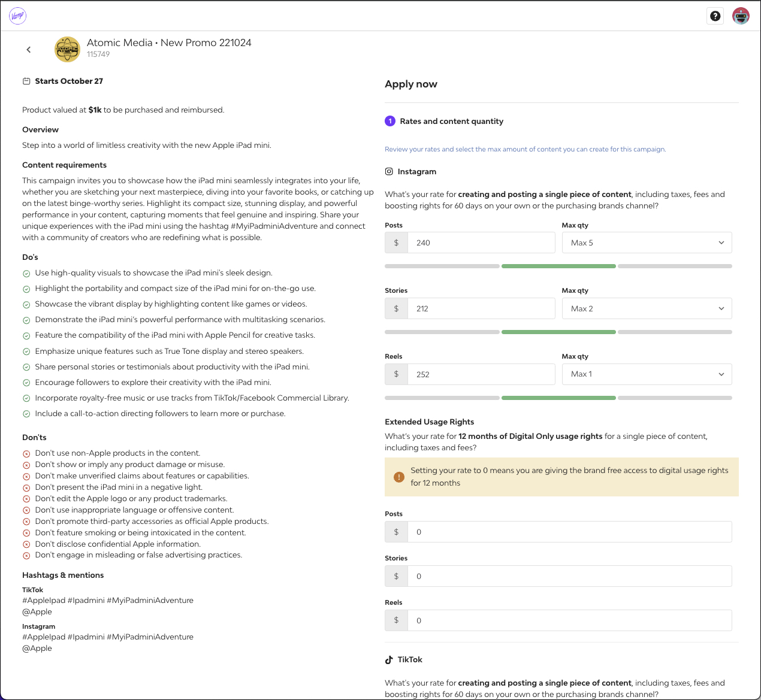
Task: Click the 'Don'ts' heading
Action: (34, 438)
